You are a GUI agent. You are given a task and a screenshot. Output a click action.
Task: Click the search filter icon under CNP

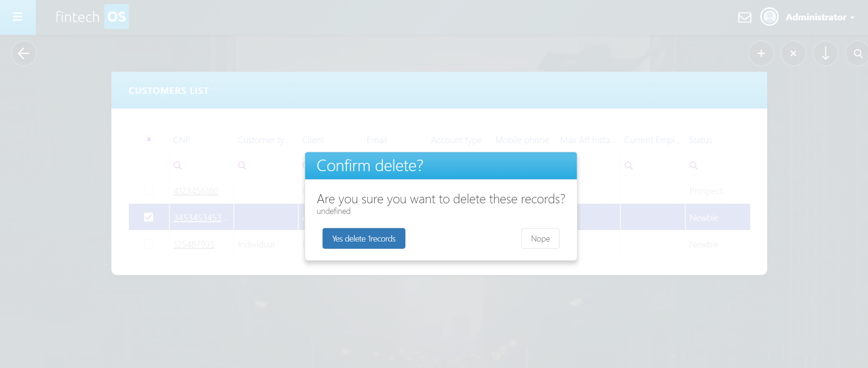click(177, 165)
